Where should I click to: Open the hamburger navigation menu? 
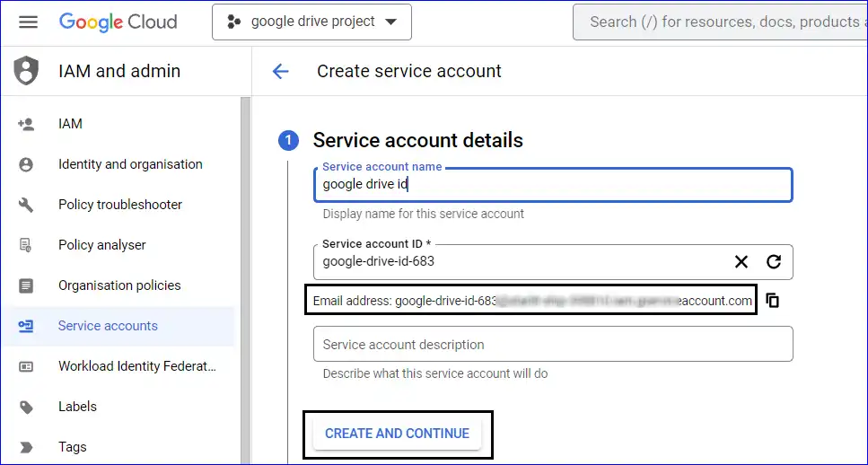[x=28, y=22]
